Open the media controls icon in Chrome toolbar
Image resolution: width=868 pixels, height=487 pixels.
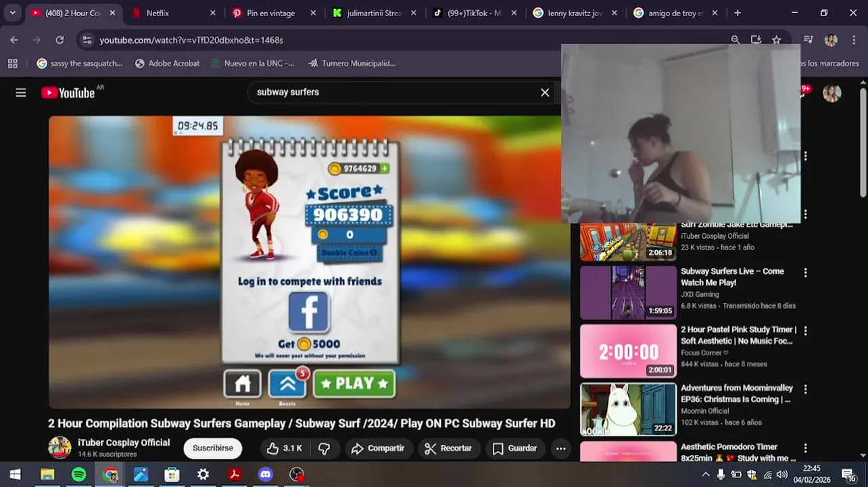[809, 40]
